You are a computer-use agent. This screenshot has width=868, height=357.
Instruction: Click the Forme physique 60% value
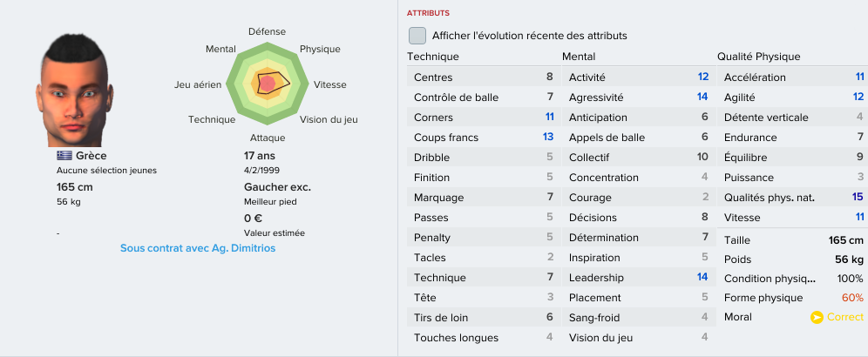point(852,298)
